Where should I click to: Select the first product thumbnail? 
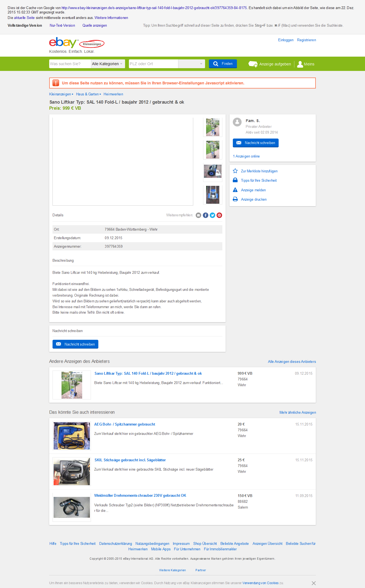pyautogui.click(x=213, y=127)
